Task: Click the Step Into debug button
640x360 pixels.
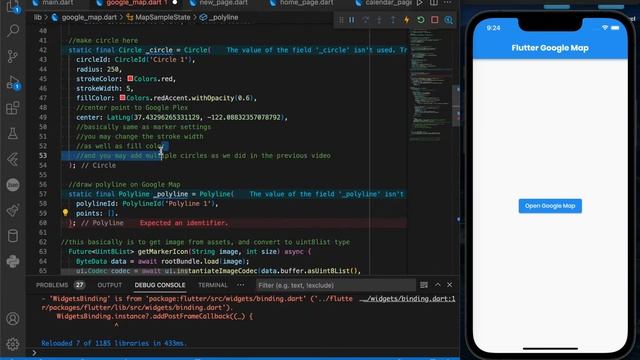Action: (x=379, y=20)
